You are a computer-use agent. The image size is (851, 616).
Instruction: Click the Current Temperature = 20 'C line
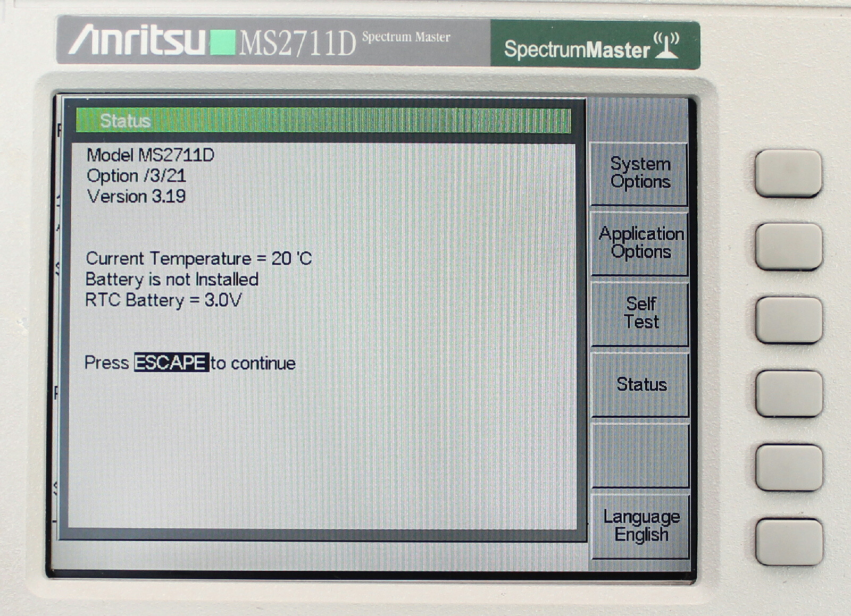click(x=198, y=259)
